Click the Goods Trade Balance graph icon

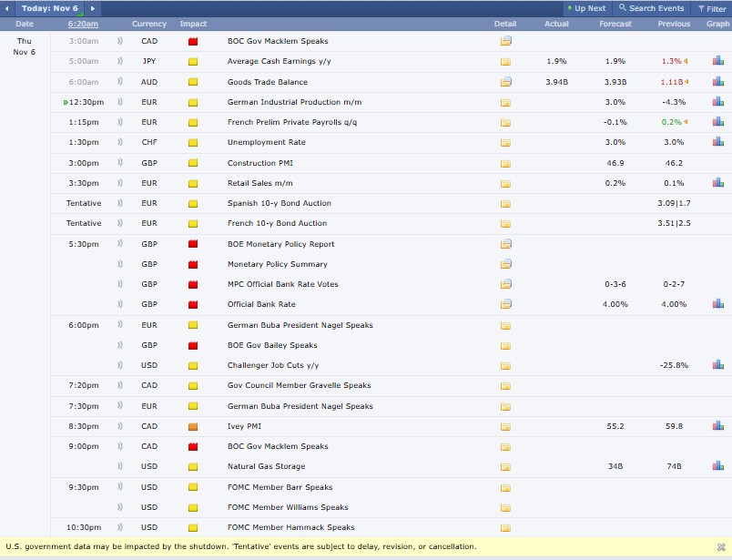point(717,82)
